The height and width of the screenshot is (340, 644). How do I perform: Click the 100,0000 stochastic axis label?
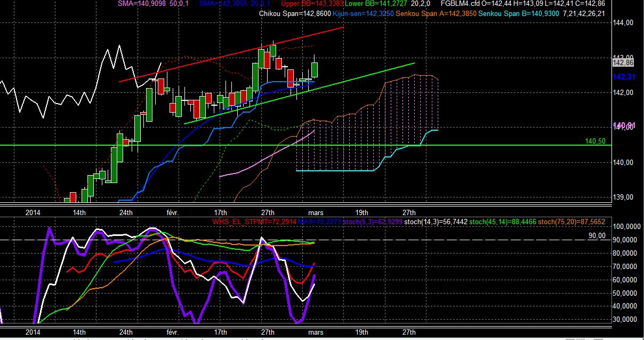tap(626, 227)
